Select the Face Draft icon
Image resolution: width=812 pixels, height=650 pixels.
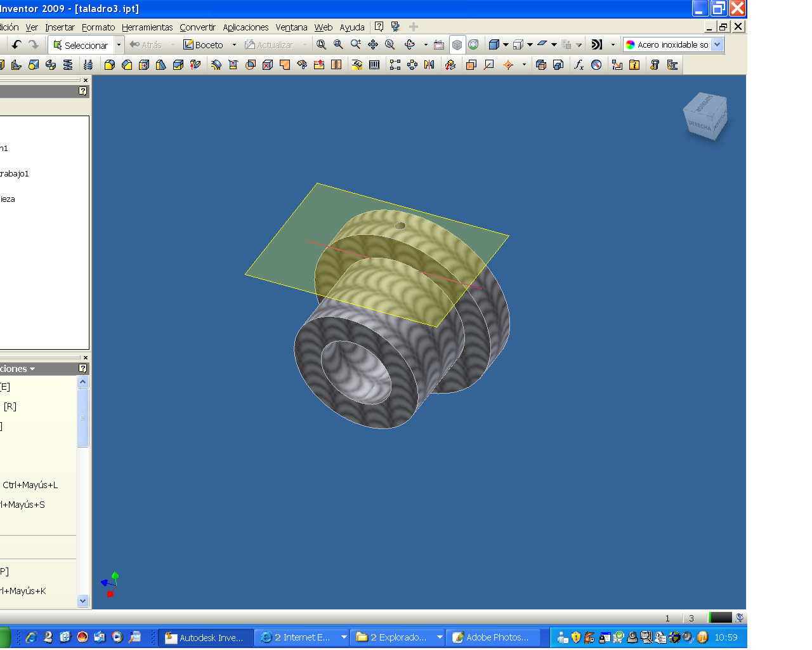point(161,65)
